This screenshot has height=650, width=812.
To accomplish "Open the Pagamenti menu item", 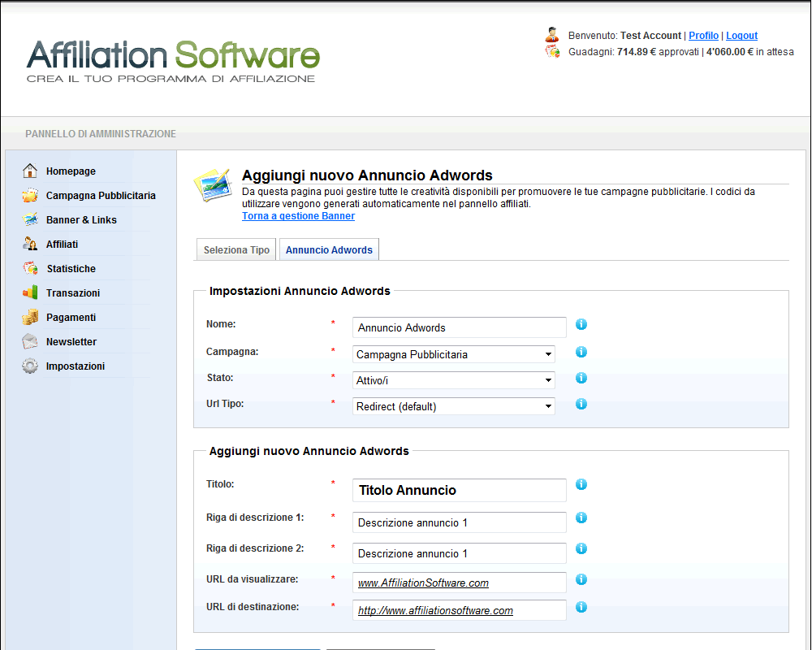I will point(71,317).
